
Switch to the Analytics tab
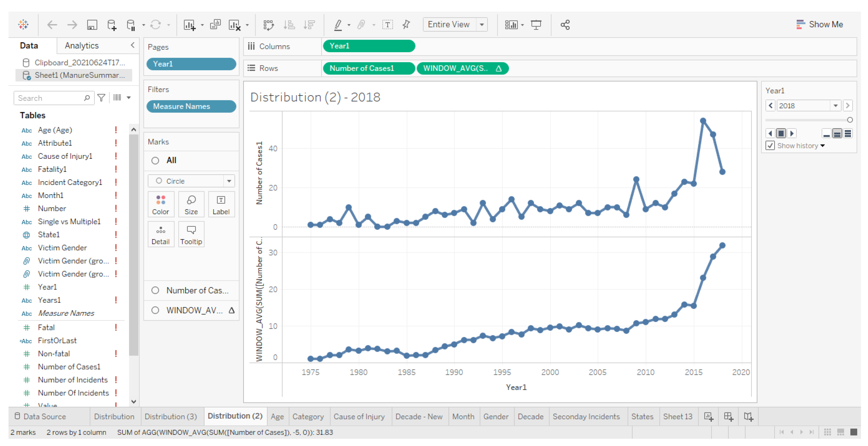coord(82,45)
